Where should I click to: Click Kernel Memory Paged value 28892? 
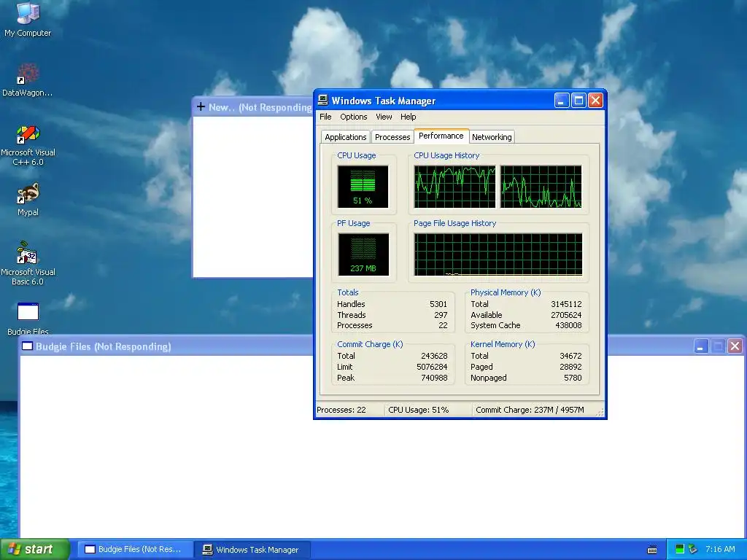point(570,367)
